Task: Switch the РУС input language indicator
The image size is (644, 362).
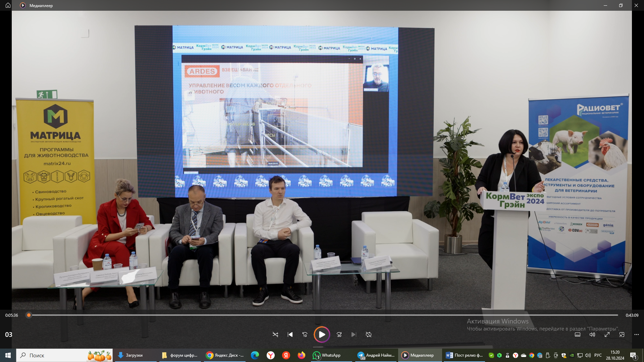Action: [x=598, y=355]
